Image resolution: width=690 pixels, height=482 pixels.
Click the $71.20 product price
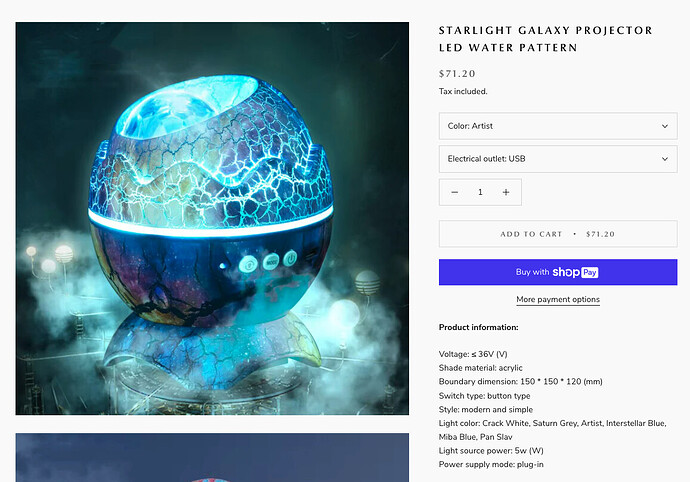tap(457, 74)
